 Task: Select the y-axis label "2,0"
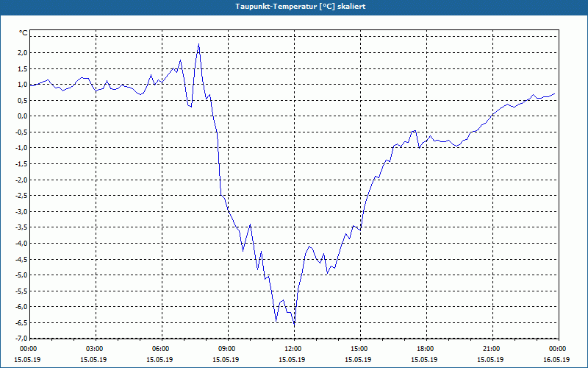point(23,52)
